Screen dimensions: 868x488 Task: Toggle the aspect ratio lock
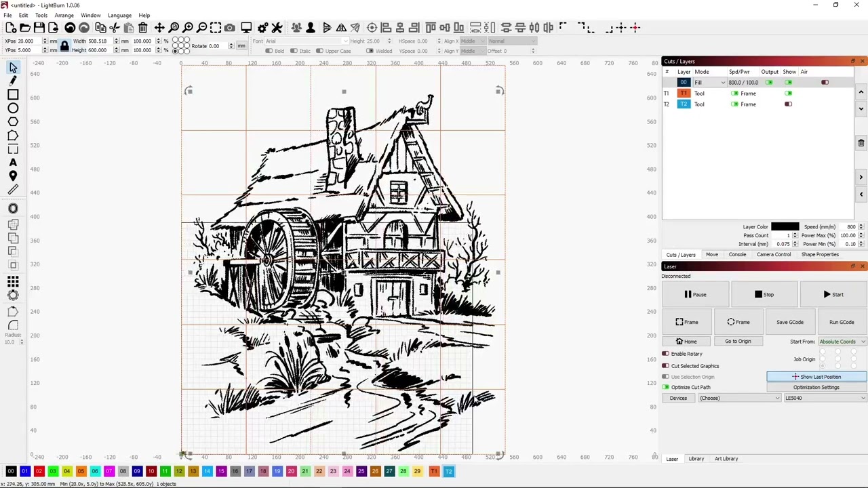point(64,46)
